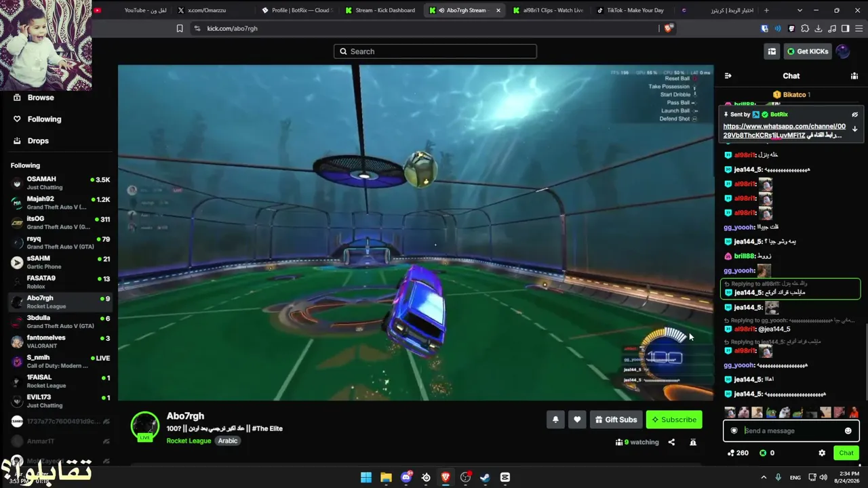This screenshot has width=868, height=488.
Task: Click the Gift Subs button
Action: point(616,420)
